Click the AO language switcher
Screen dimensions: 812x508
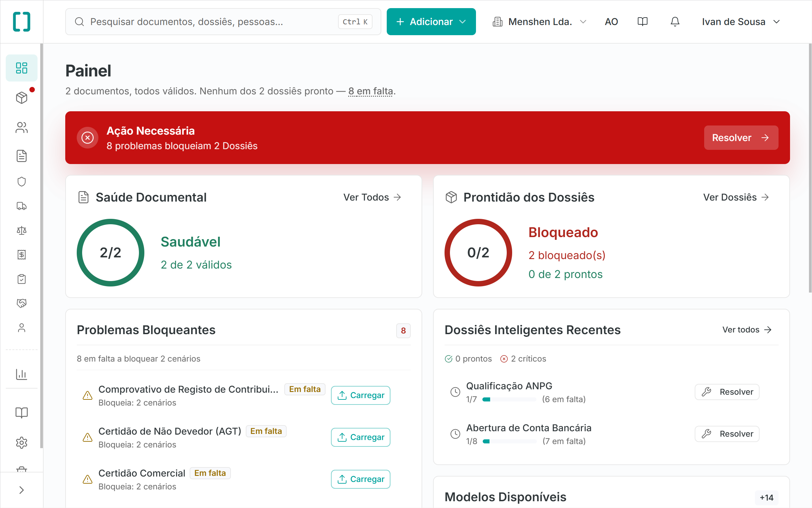pyautogui.click(x=611, y=22)
